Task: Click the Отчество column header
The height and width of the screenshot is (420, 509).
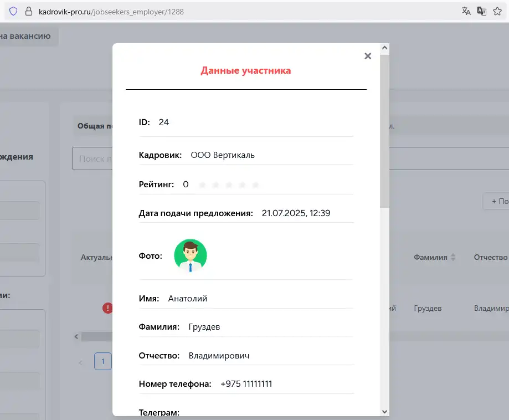Action: (490, 257)
